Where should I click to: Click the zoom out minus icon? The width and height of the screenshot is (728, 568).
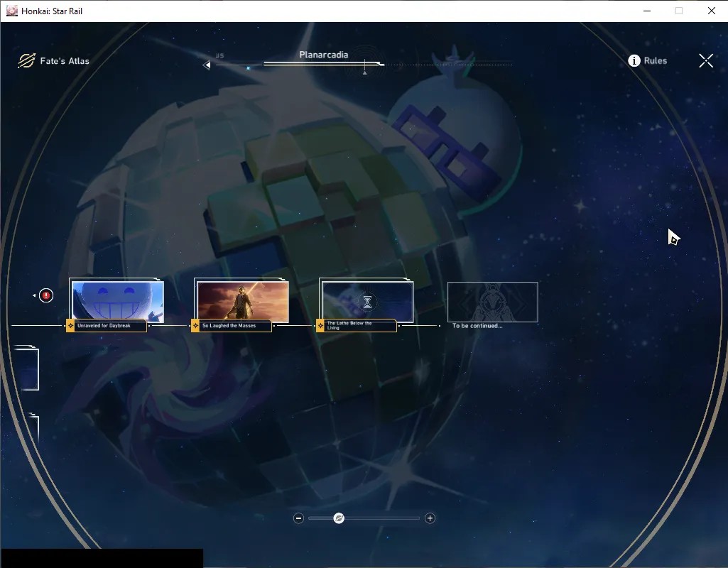(298, 518)
